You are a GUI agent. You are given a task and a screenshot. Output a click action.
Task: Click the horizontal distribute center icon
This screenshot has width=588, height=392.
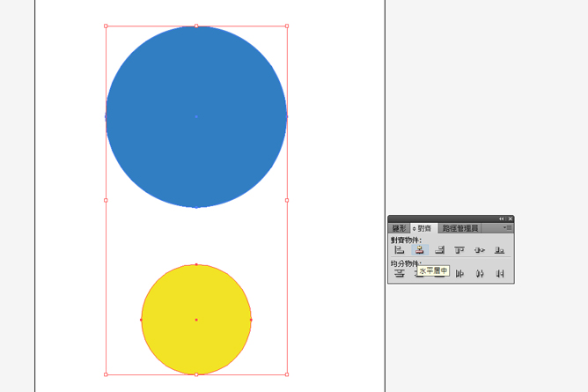[480, 274]
